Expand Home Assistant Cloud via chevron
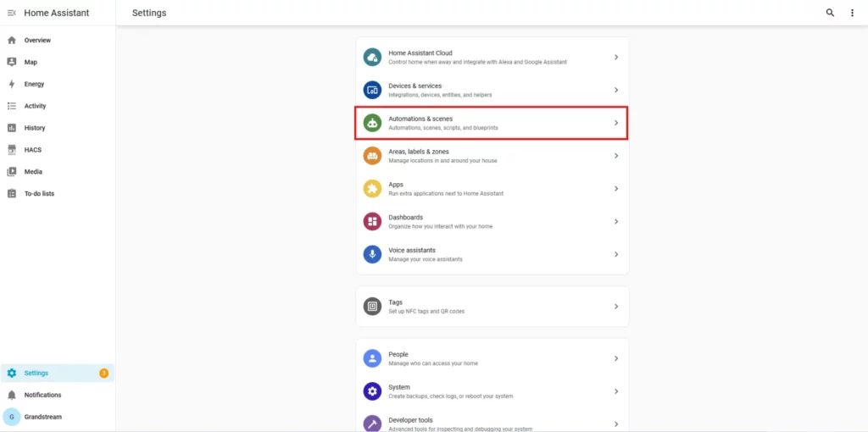 (616, 57)
